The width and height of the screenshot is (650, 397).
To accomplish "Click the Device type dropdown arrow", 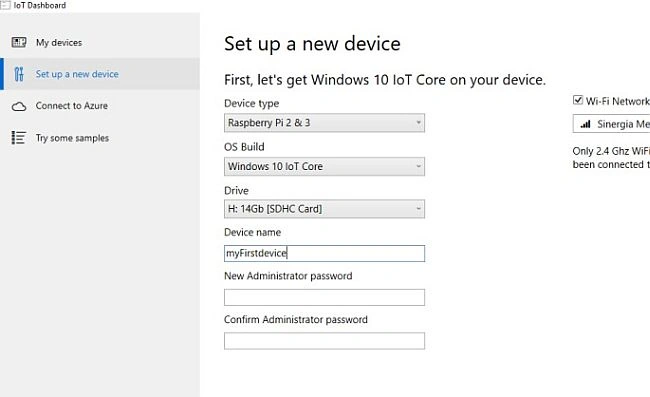I will click(418, 123).
